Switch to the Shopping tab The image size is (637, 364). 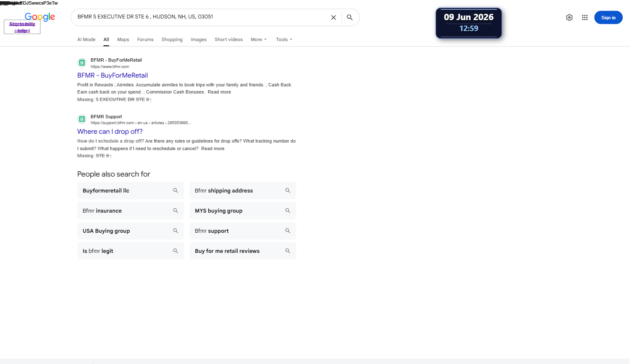(x=172, y=39)
